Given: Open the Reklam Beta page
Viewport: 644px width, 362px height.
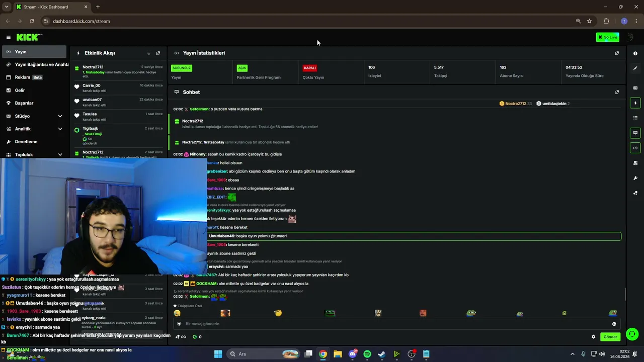Looking at the screenshot, I should [x=33, y=77].
